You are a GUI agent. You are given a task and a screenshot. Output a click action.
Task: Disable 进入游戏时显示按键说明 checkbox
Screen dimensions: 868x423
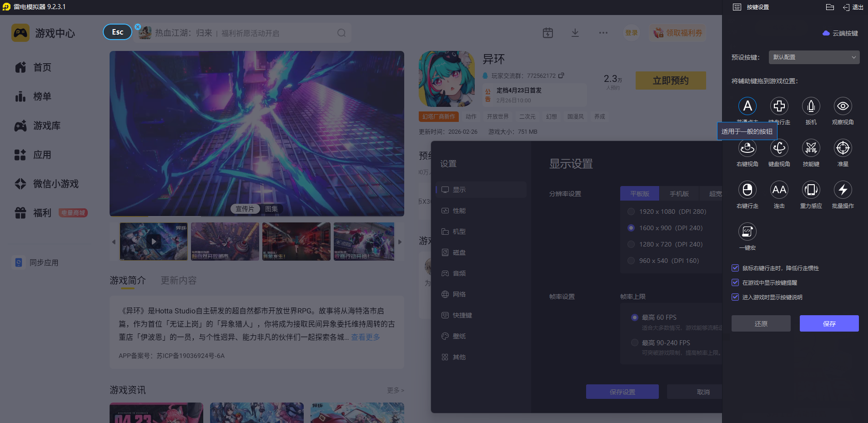pyautogui.click(x=735, y=297)
